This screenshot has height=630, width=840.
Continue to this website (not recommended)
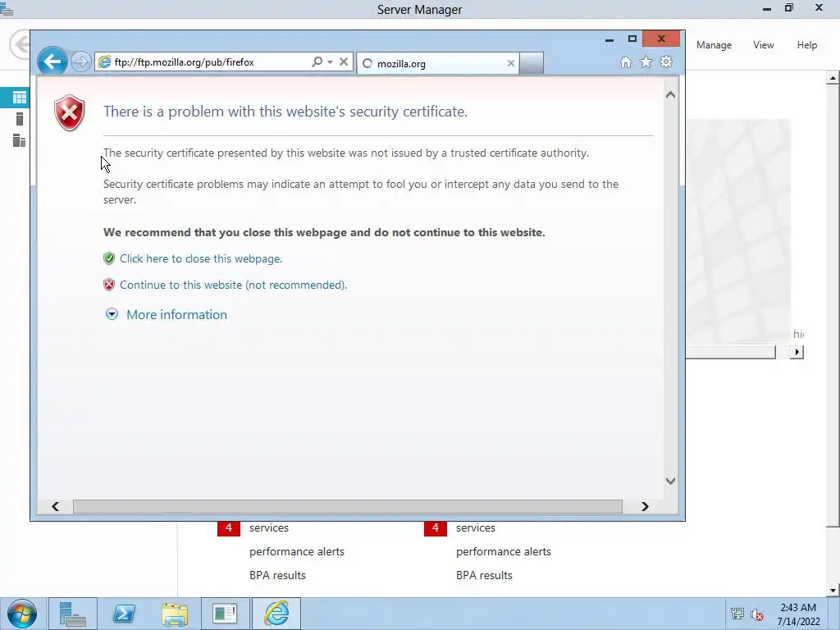coord(234,285)
